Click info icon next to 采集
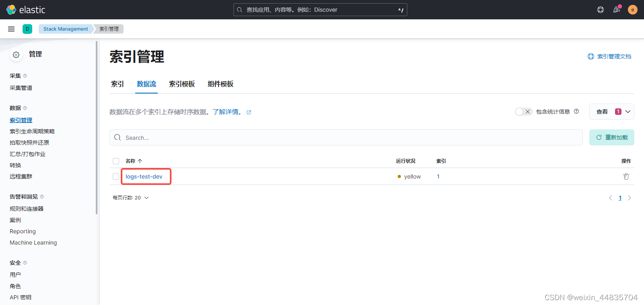644x305 pixels. click(25, 76)
